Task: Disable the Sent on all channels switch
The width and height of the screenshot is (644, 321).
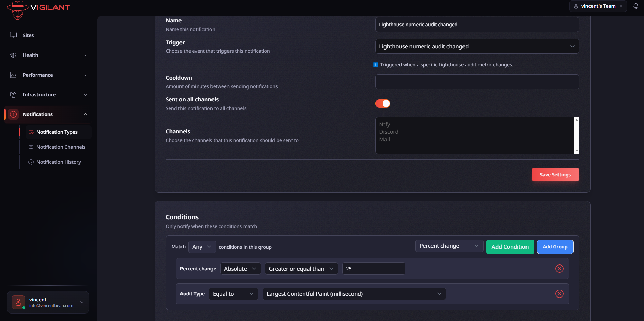Action: pyautogui.click(x=382, y=103)
